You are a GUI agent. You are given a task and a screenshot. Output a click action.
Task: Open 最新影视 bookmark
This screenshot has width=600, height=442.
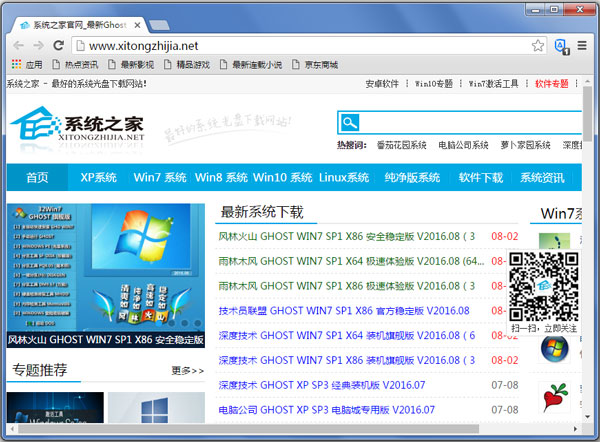(x=131, y=65)
